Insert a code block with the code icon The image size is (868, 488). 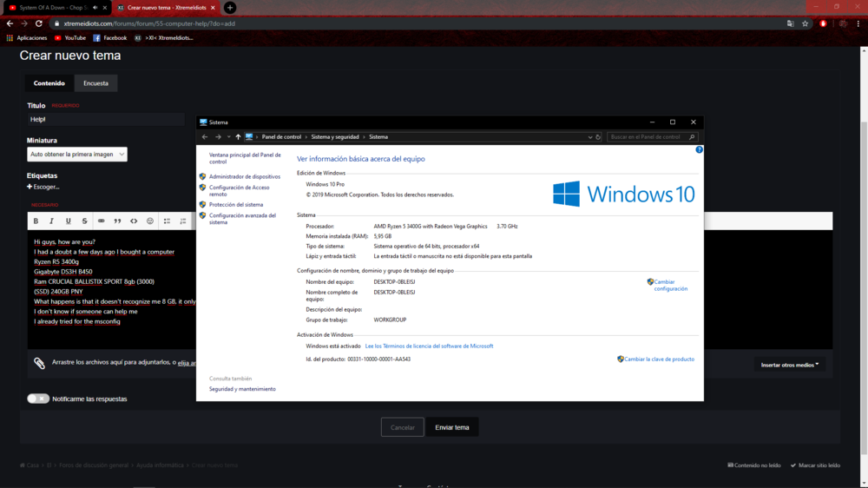134,221
